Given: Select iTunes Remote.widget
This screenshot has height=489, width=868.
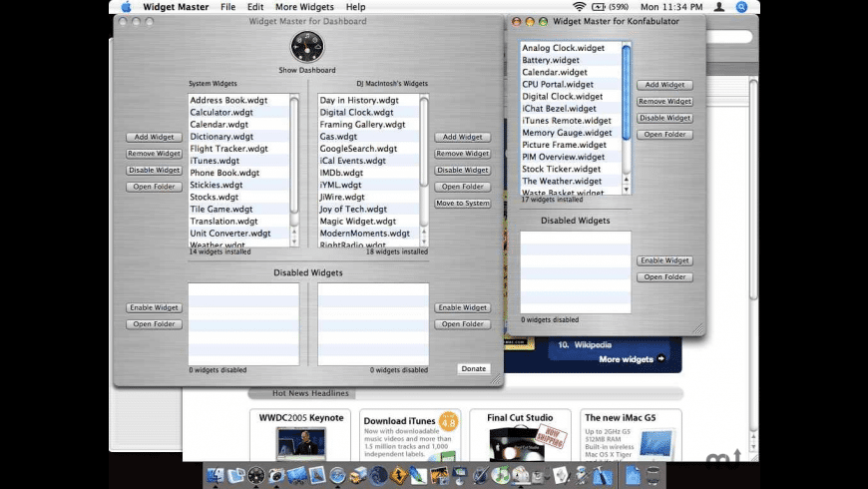Looking at the screenshot, I should (x=571, y=121).
